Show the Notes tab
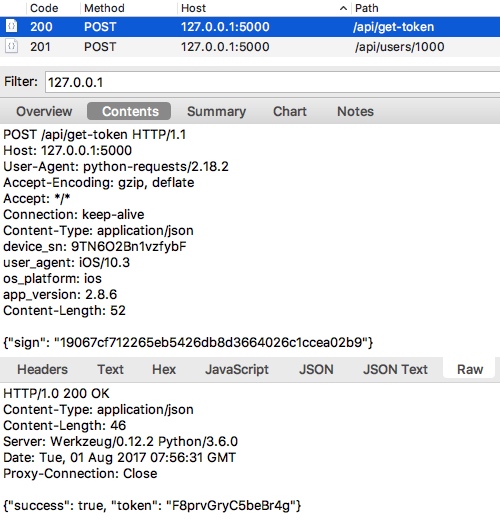 [x=355, y=111]
